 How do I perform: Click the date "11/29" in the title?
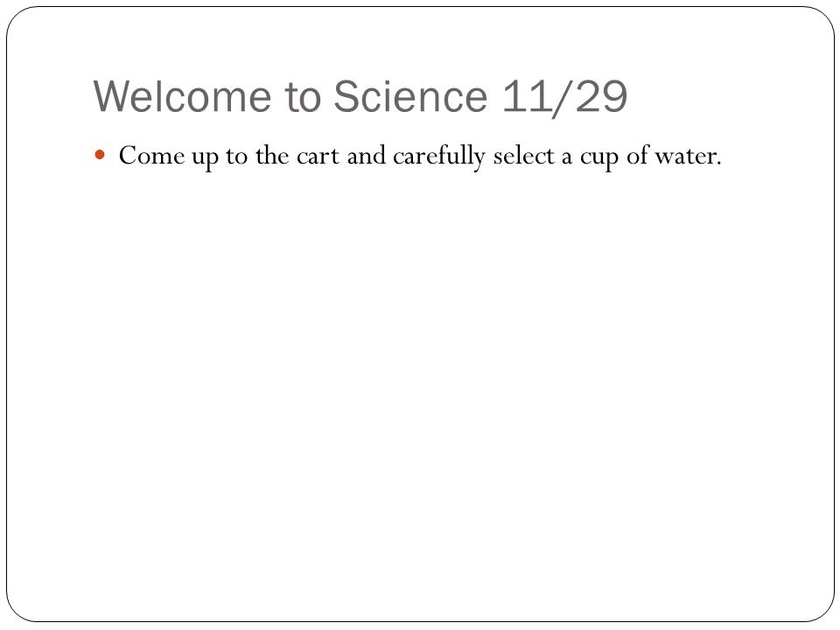[565, 97]
